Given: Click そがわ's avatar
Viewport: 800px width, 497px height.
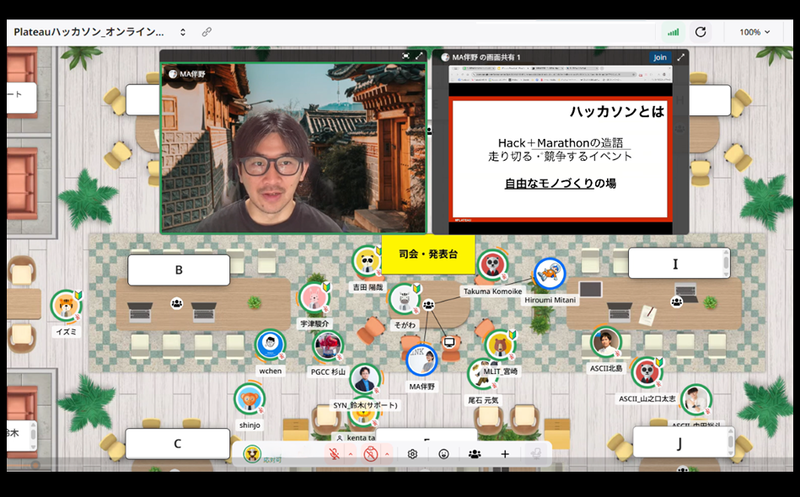Looking at the screenshot, I should [x=404, y=300].
